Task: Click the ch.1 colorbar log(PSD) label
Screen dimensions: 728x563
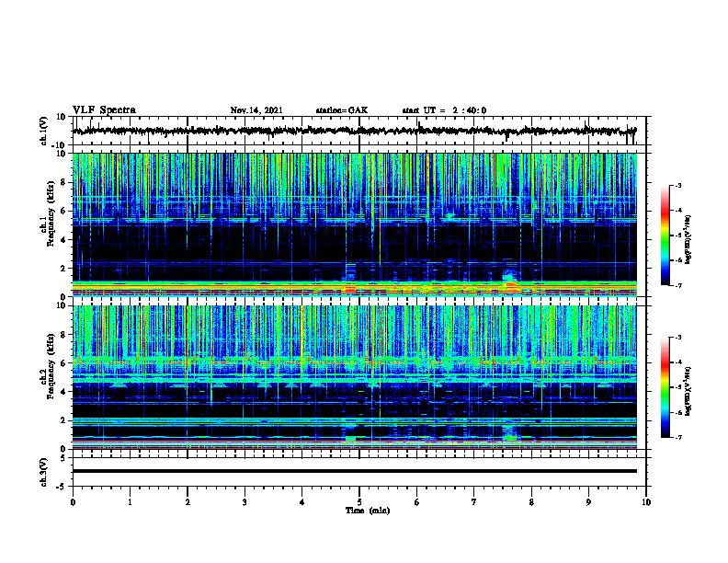Action: click(688, 240)
